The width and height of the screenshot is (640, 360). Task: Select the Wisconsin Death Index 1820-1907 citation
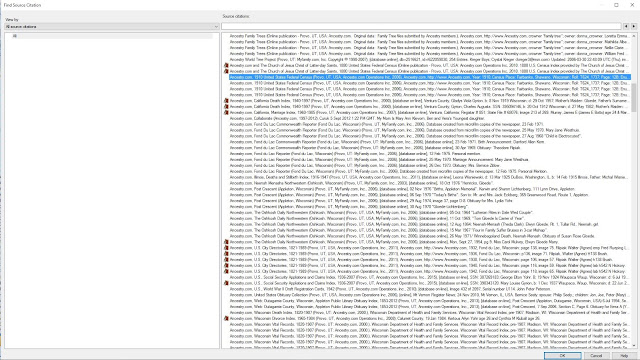(429, 312)
